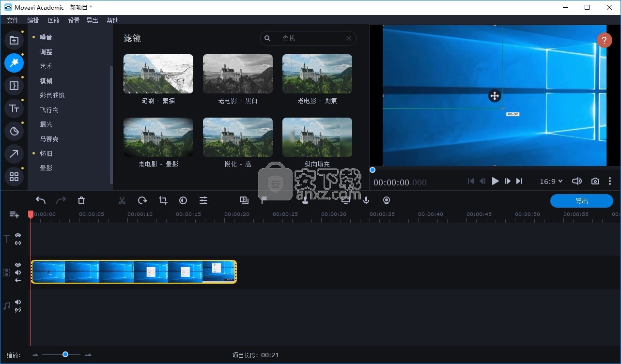Viewport: 621px width, 364px height.
Task: Open the 设置 menu
Action: 74,20
